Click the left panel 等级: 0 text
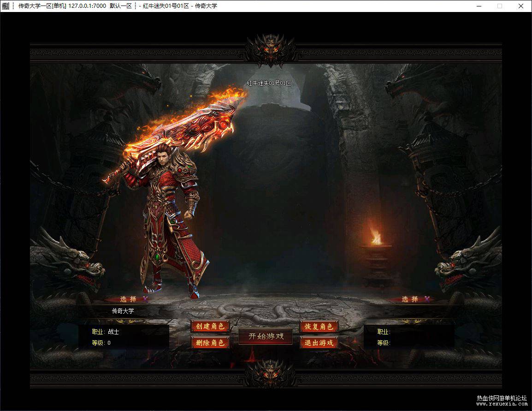Image resolution: width=532 pixels, height=411 pixels. click(101, 343)
